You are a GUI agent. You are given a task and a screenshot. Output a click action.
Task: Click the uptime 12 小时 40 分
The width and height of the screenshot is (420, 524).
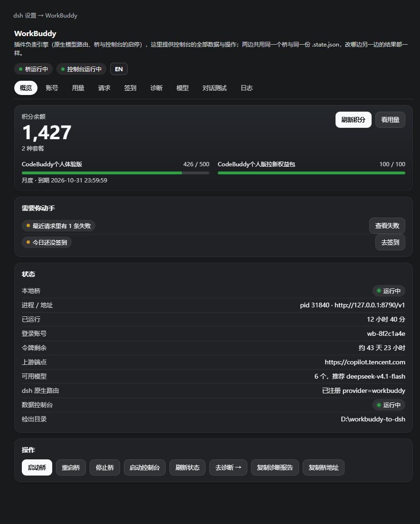(x=386, y=319)
